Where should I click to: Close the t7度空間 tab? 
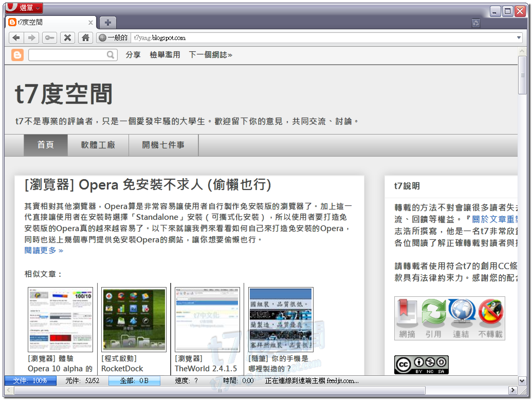pyautogui.click(x=90, y=23)
